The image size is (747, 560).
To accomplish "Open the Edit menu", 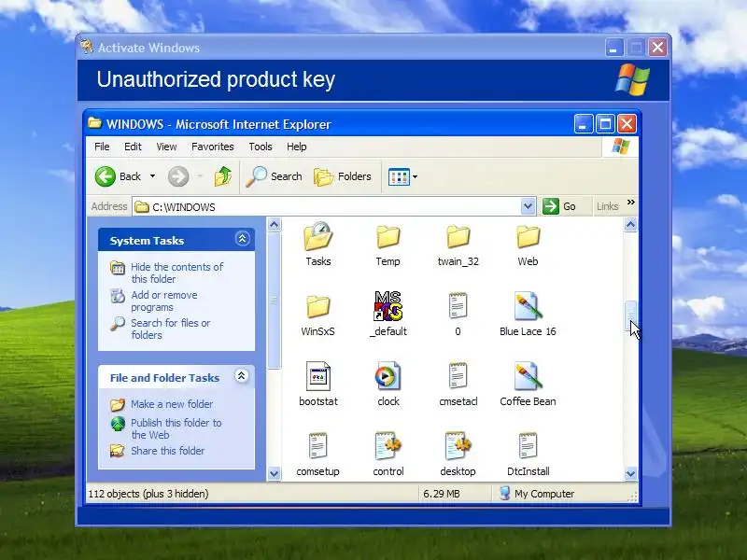I will point(133,147).
